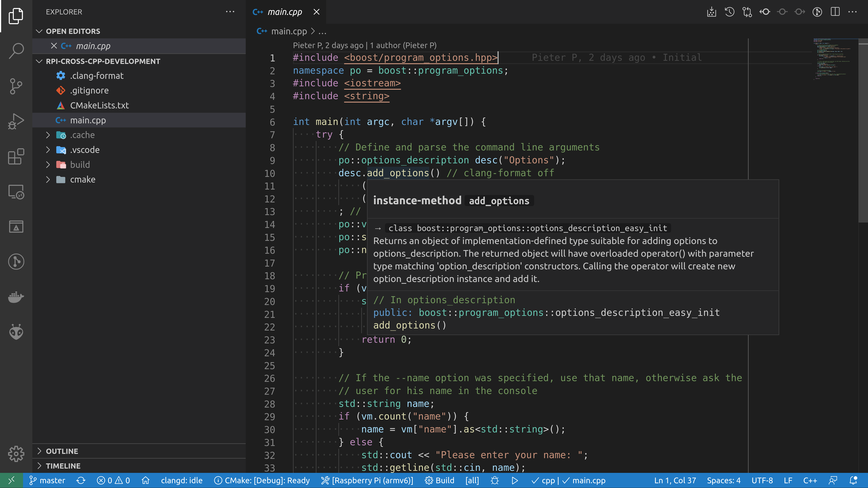Screen dimensions: 868x488
Task: Change file encoding UTF-8
Action: 762,481
